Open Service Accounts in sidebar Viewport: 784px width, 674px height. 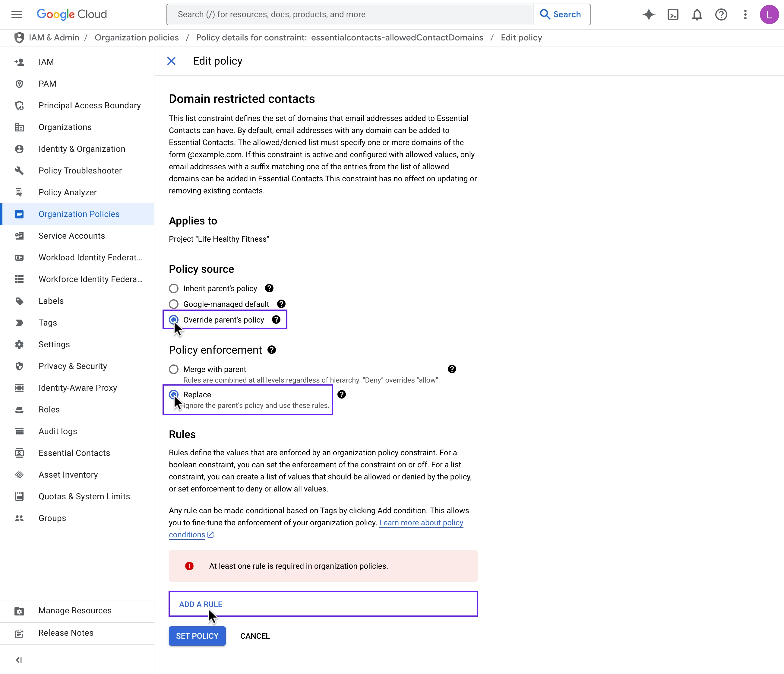[x=71, y=236]
